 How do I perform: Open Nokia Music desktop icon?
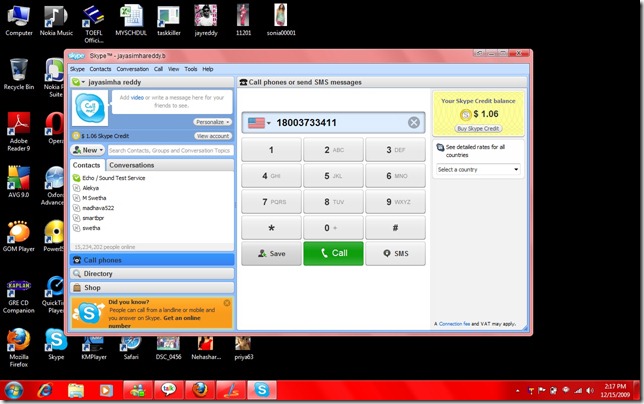[56, 21]
